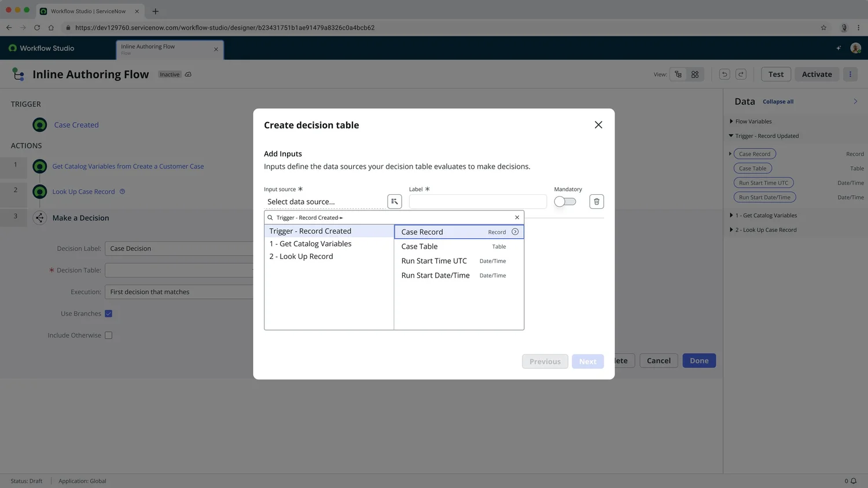Collapse Trigger - Record Updated section
This screenshot has width=868, height=488.
[x=731, y=136]
